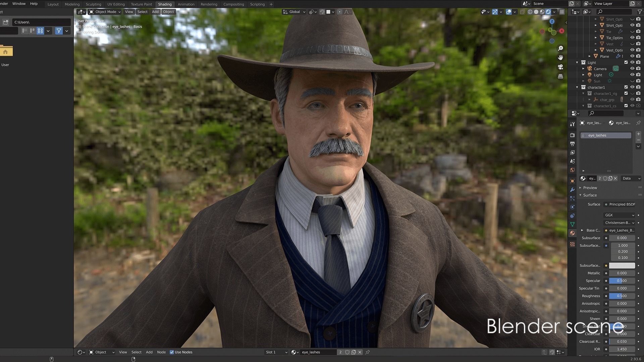Click the X axis on navigation gizmo
644x362 pixels.
pyautogui.click(x=562, y=31)
